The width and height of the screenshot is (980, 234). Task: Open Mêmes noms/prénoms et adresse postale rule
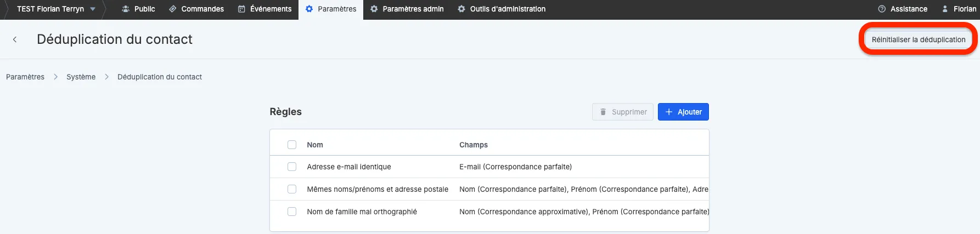pyautogui.click(x=378, y=189)
